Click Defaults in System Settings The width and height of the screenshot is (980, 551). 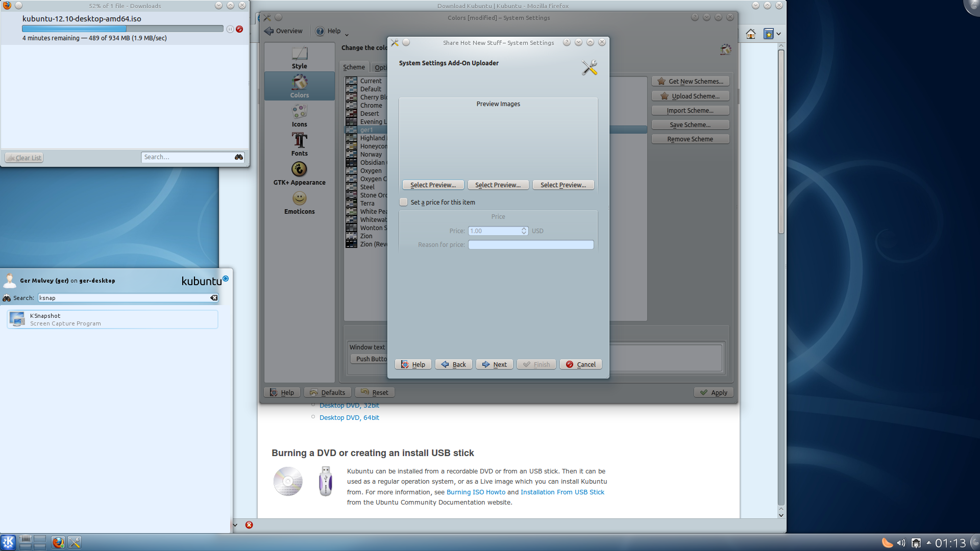tap(327, 392)
